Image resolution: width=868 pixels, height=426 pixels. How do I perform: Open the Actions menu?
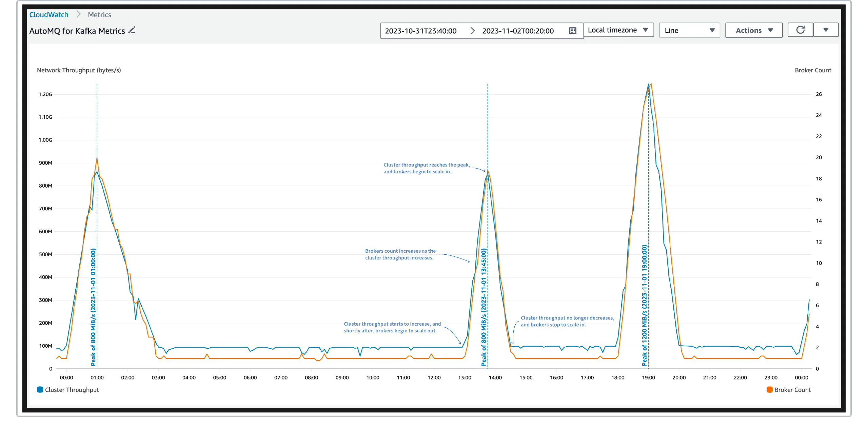tap(753, 31)
